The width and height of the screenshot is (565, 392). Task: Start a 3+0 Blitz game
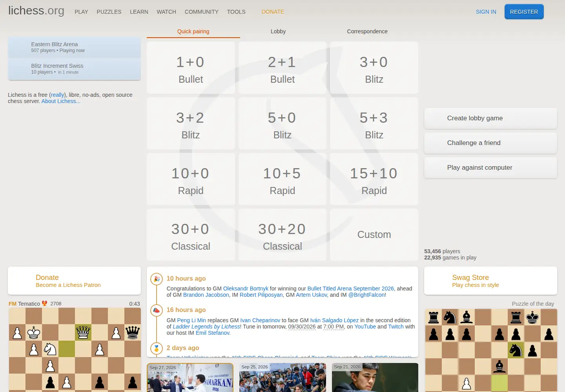click(374, 68)
